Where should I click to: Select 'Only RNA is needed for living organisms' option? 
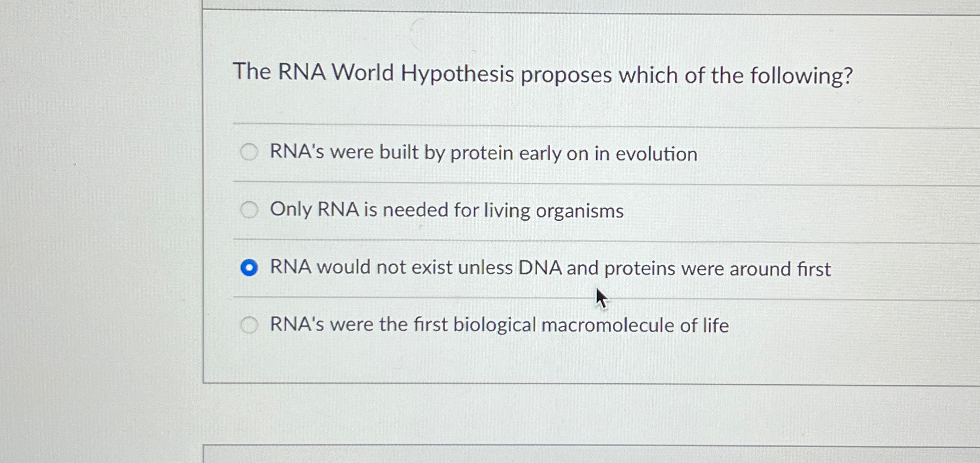coord(249,210)
